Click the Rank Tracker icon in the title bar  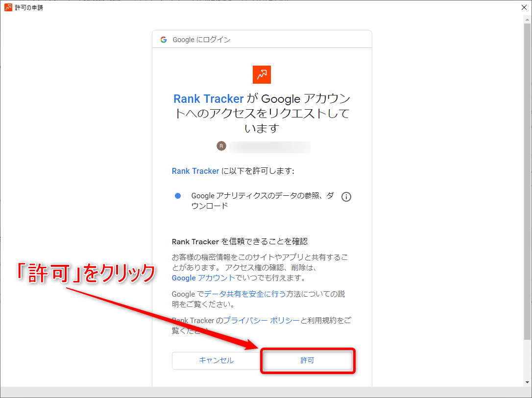pos(8,7)
